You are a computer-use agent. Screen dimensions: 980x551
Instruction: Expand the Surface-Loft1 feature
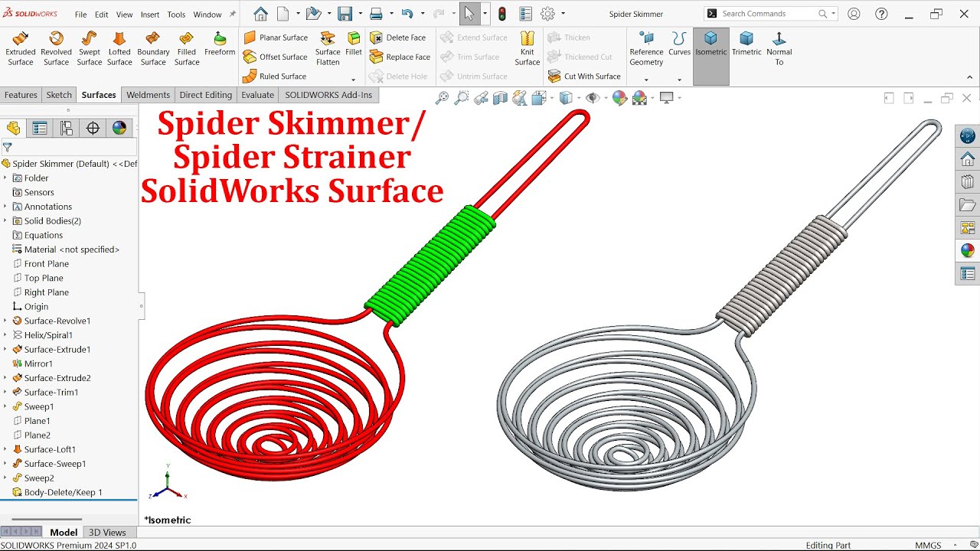pyautogui.click(x=5, y=450)
